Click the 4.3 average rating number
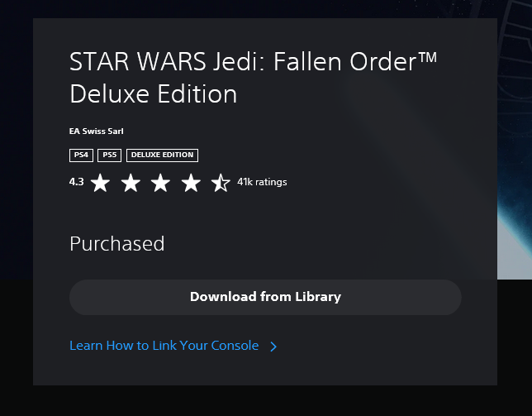The image size is (532, 416). point(77,182)
